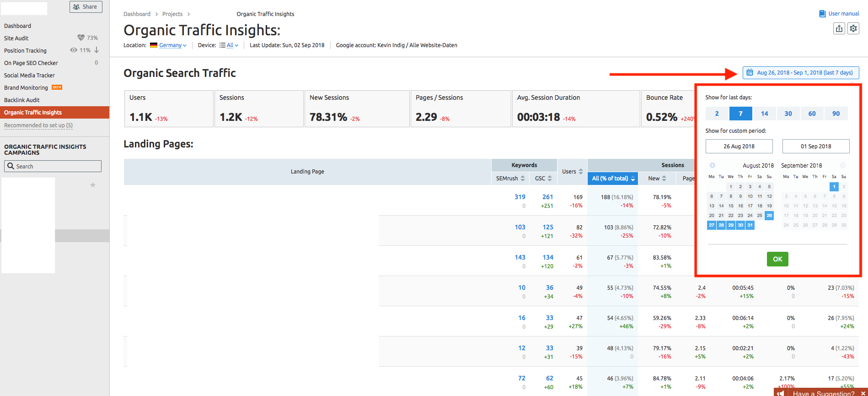Click Recommended to set up (5) link
The image size is (868, 396).
click(x=38, y=125)
